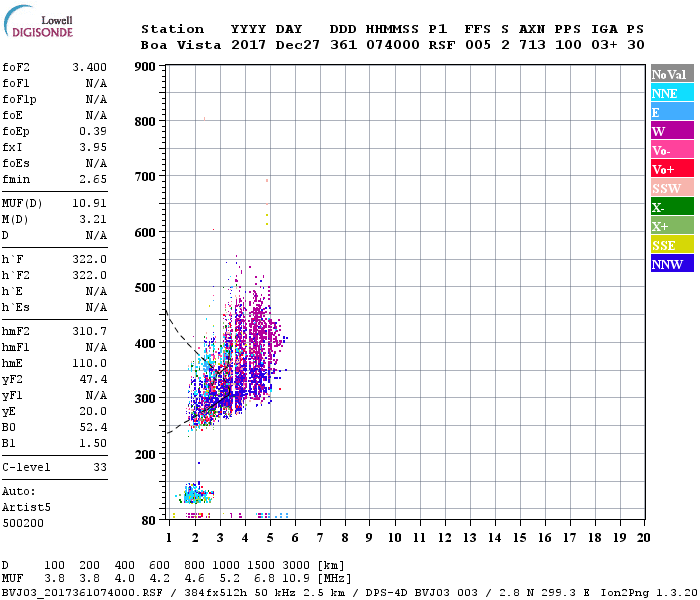Click the 713 AXN value in header
This screenshot has height=600, width=700.
tap(532, 45)
